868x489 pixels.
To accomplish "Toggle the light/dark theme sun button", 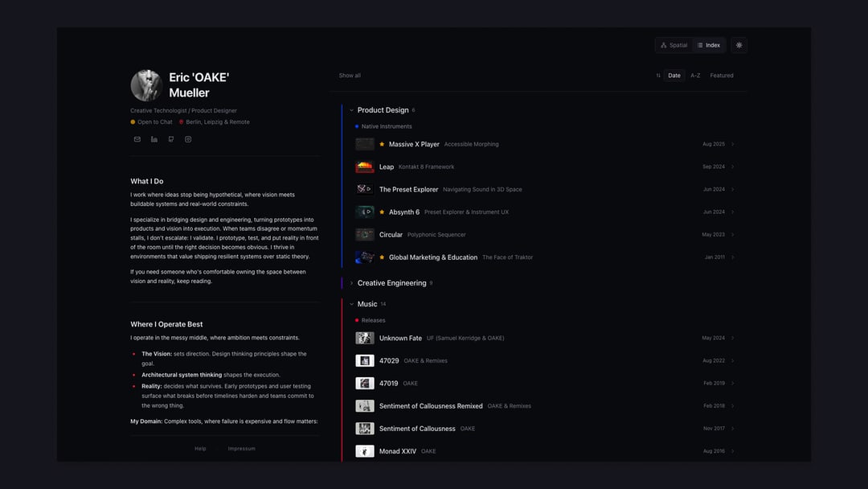I will click(x=739, y=45).
